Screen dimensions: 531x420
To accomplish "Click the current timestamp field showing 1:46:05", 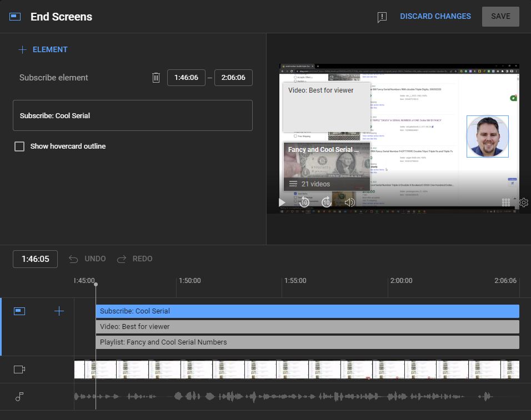I will (35, 259).
